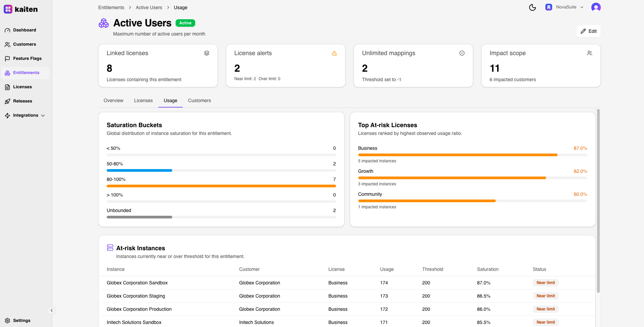Switch to the Licenses tab

[143, 100]
